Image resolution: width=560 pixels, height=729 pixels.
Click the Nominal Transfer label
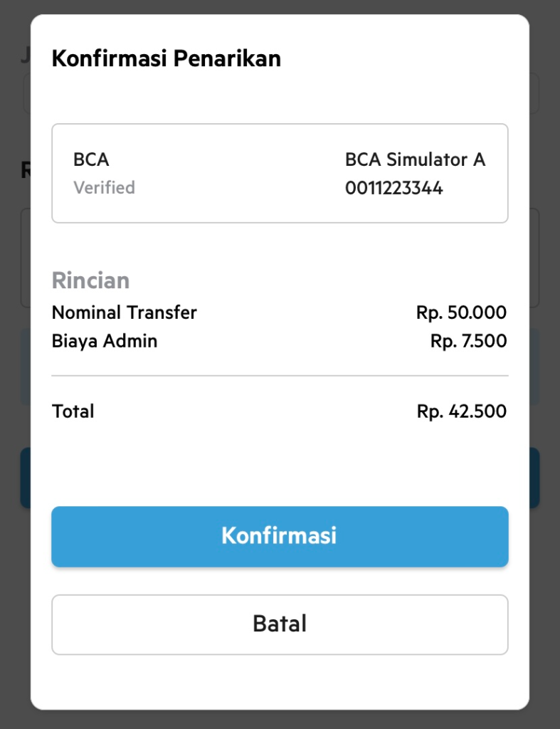tap(125, 312)
